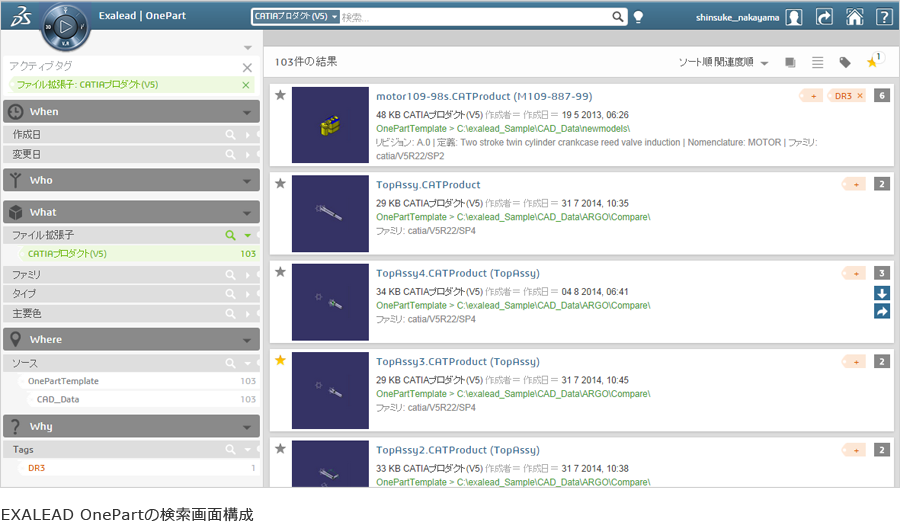
Task: Click the share arrow icon in header
Action: 824,17
